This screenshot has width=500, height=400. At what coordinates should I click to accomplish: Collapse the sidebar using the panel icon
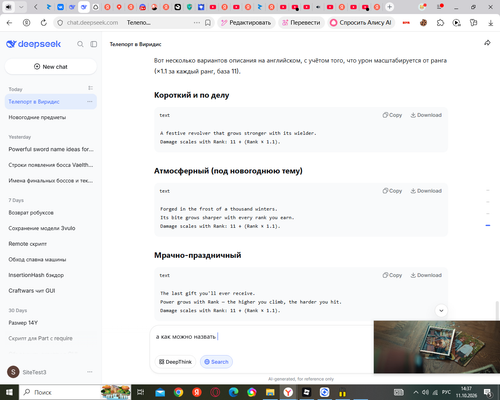pos(94,44)
